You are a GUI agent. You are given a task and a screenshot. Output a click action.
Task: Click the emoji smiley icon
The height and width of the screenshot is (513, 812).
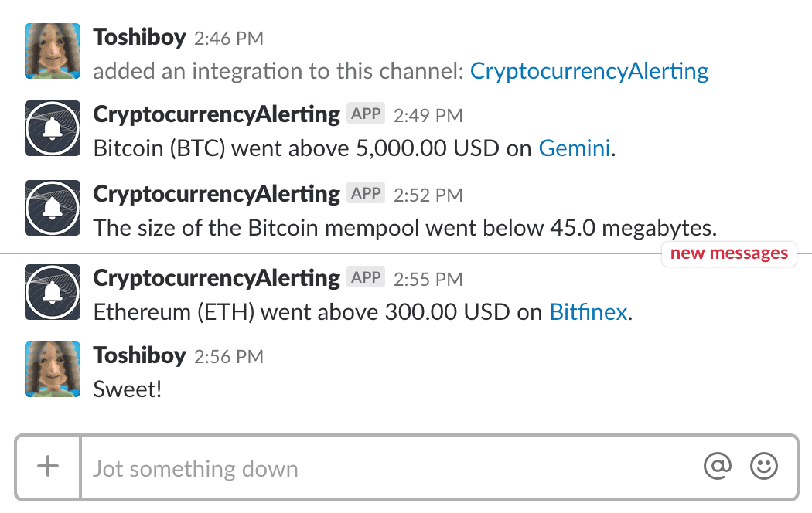(x=764, y=467)
